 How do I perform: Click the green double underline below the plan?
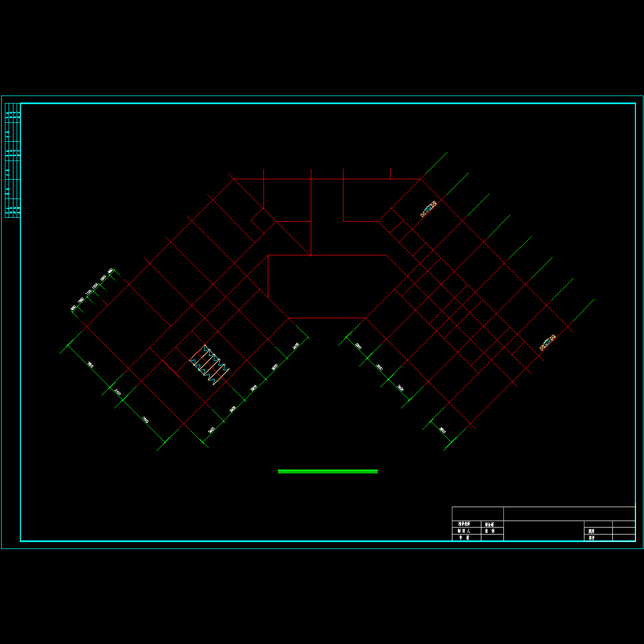pos(327,471)
